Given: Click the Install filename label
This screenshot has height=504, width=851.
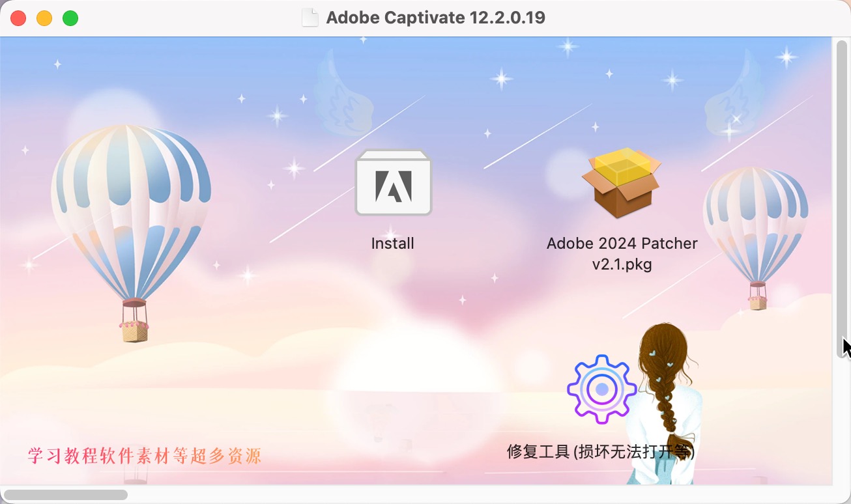Looking at the screenshot, I should coord(392,244).
